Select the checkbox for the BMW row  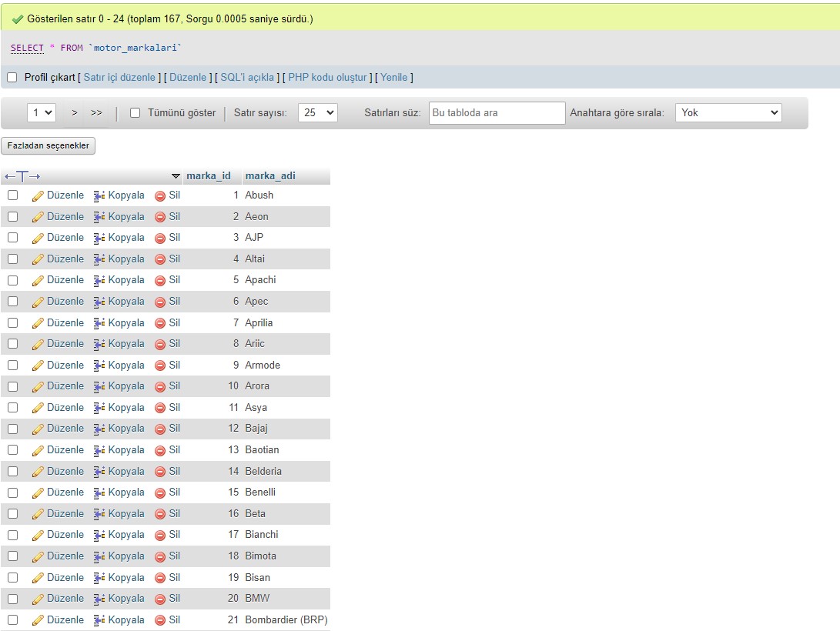coord(12,599)
